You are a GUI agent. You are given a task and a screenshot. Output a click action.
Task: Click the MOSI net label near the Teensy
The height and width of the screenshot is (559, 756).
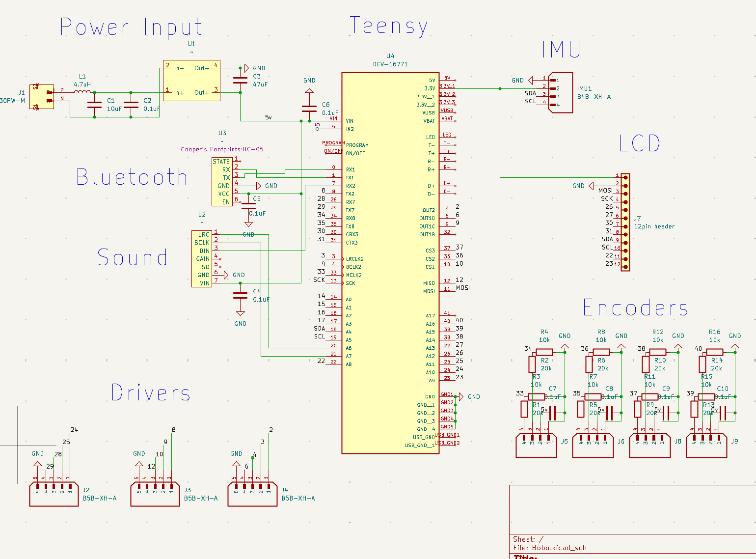pyautogui.click(x=462, y=288)
